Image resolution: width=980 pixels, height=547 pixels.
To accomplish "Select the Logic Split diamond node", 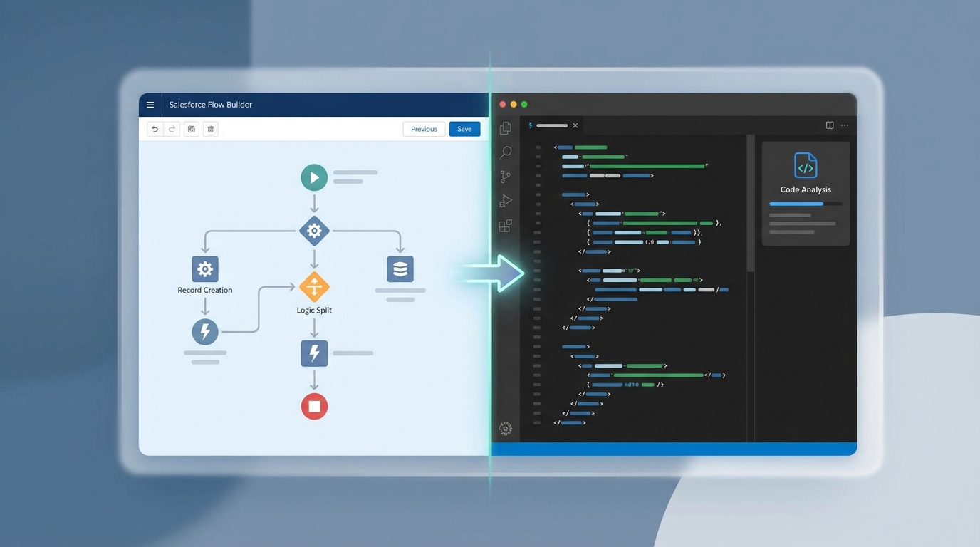I will pos(314,287).
